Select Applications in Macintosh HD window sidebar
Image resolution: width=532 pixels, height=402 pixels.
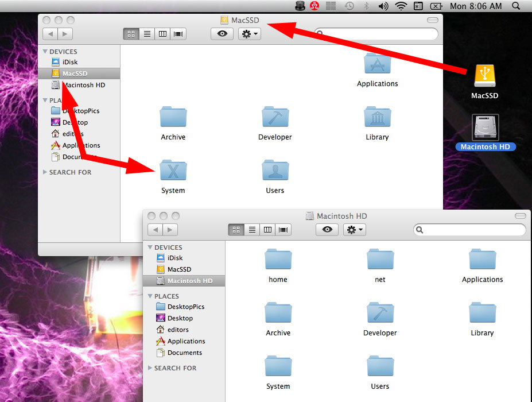pyautogui.click(x=184, y=342)
